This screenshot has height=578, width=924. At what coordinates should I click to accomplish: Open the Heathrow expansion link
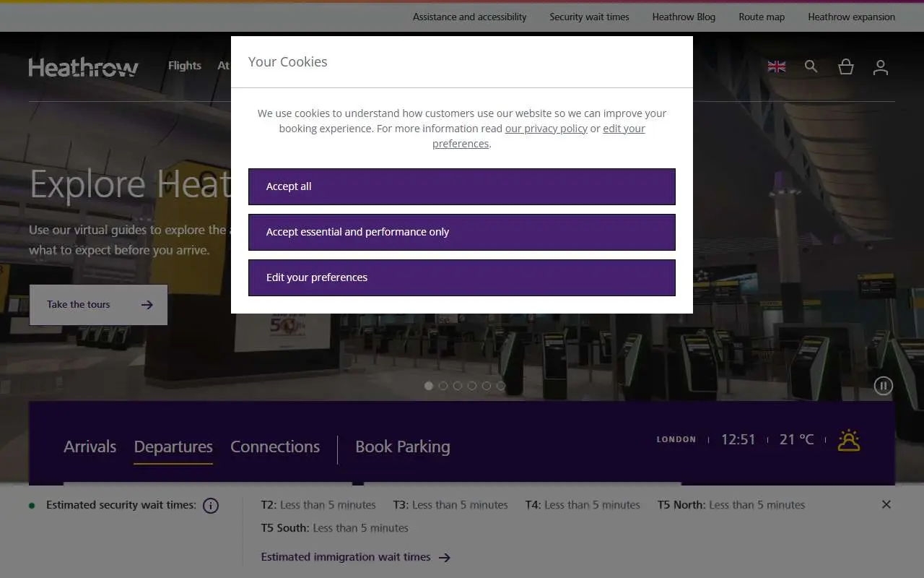tap(851, 17)
